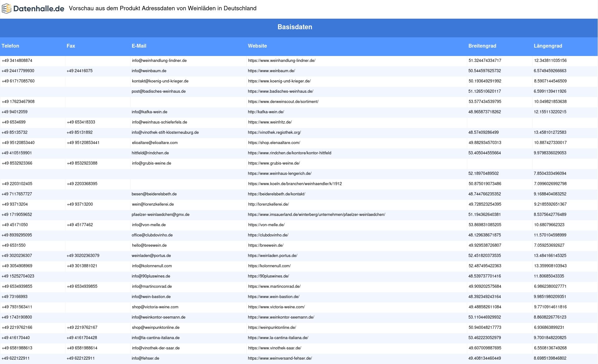
Task: Click email kontakt@koenig-und-krieger.de
Action: [x=160, y=81]
